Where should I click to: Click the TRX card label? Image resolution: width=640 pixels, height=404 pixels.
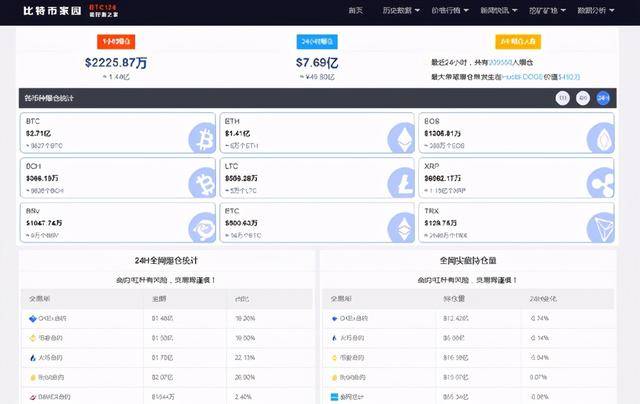[431, 211]
